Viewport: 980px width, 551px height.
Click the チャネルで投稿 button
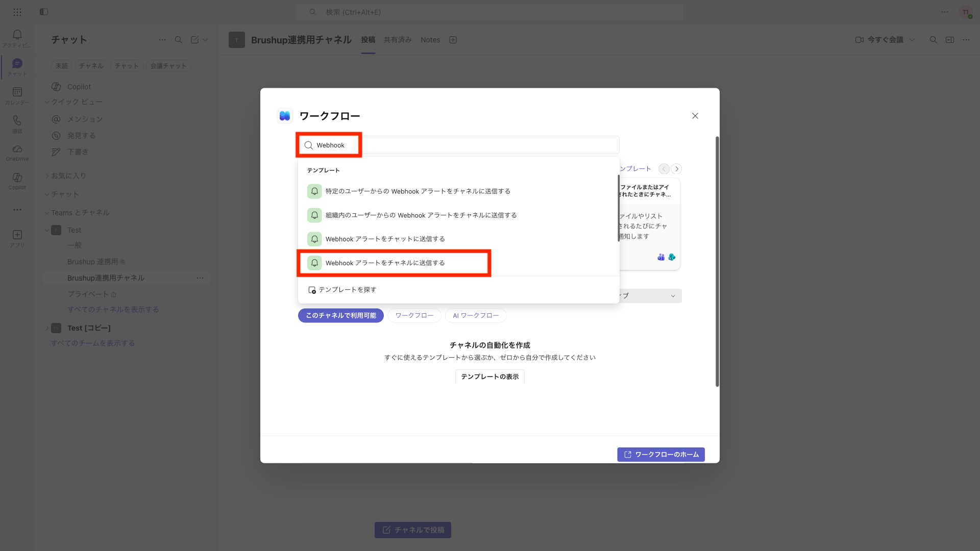[x=413, y=530]
